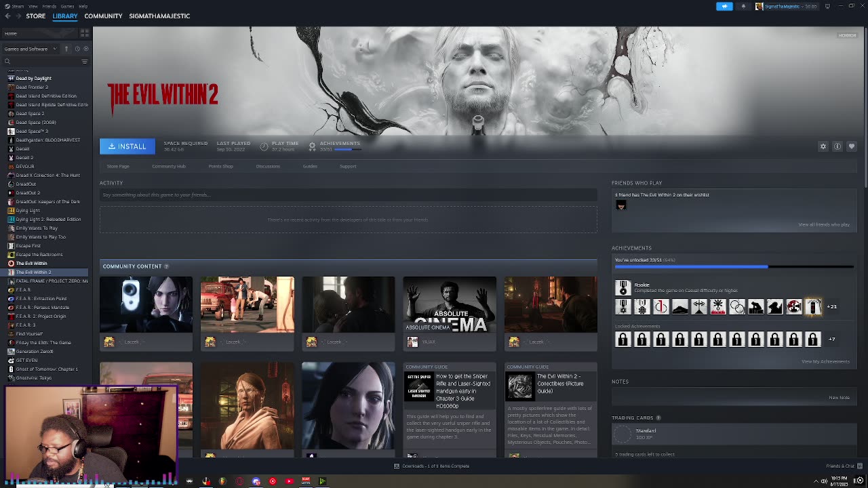Click New Note button
The width and height of the screenshot is (868, 488).
point(839,397)
